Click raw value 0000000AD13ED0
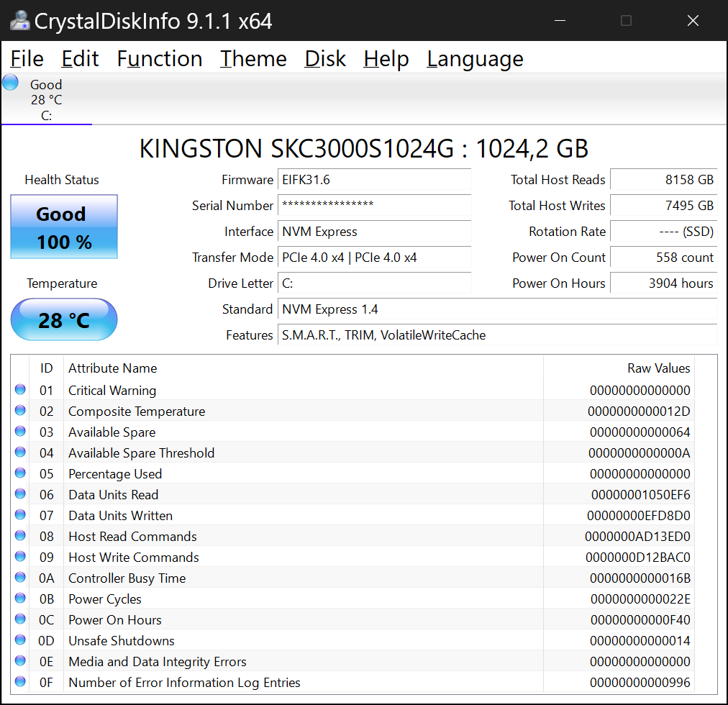 [x=637, y=537]
